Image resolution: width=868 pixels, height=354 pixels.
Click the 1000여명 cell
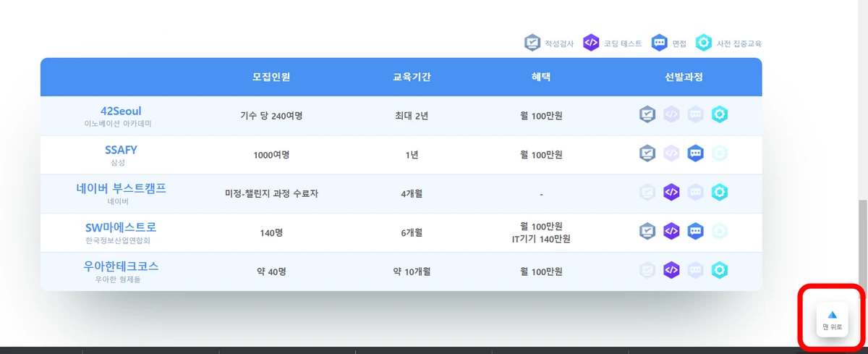pyautogui.click(x=271, y=155)
